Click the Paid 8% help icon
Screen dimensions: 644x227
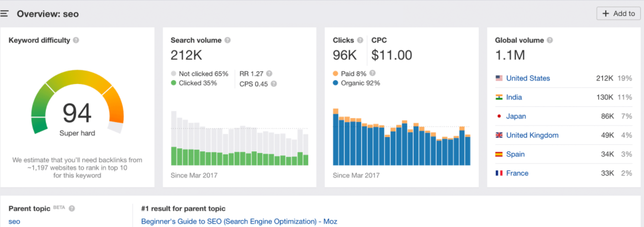pos(372,73)
